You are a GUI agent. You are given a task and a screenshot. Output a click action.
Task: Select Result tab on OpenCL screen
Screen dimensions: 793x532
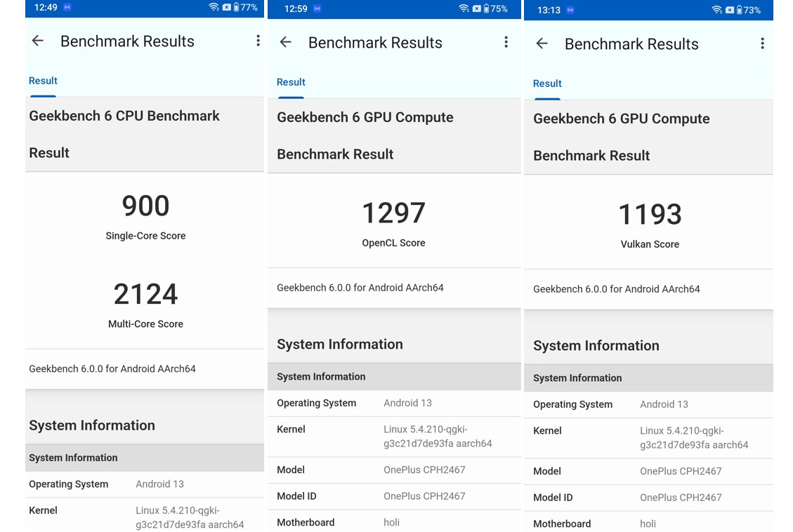(291, 82)
